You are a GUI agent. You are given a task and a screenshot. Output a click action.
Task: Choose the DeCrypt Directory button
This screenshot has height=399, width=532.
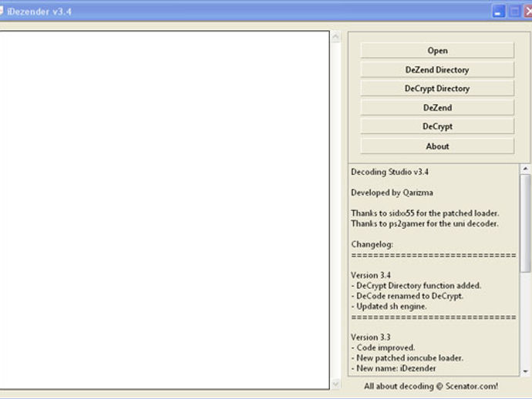[437, 89]
